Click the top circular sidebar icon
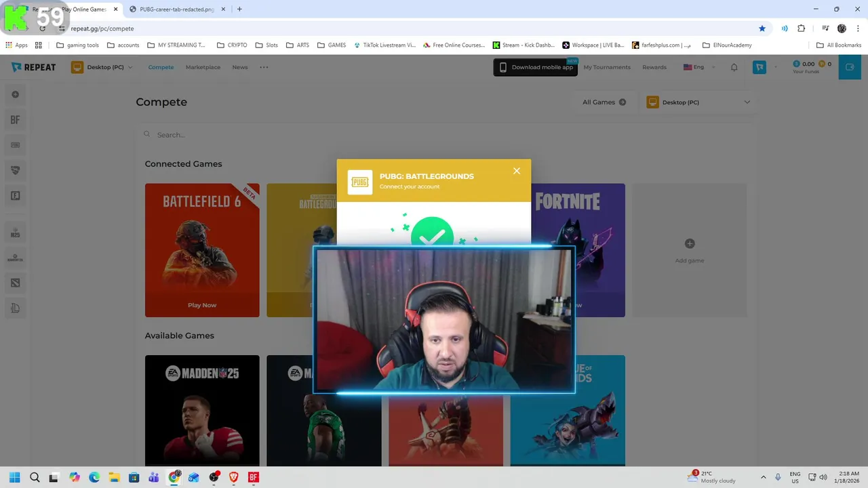This screenshot has width=868, height=488. [15, 94]
